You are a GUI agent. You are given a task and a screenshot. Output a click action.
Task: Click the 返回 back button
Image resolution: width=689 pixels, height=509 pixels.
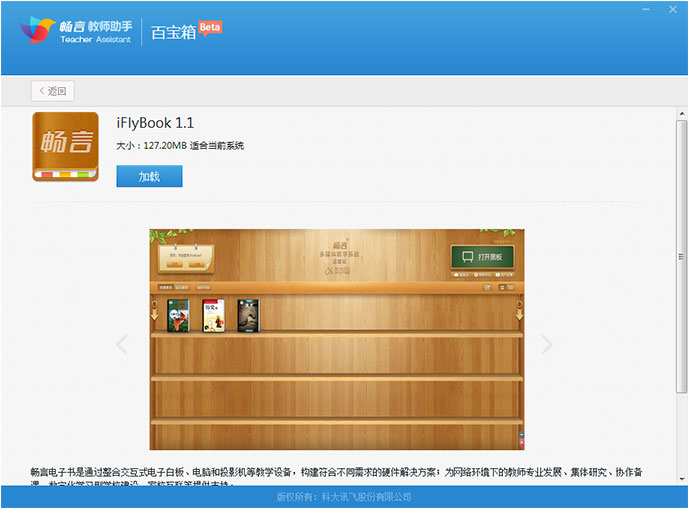coord(53,91)
